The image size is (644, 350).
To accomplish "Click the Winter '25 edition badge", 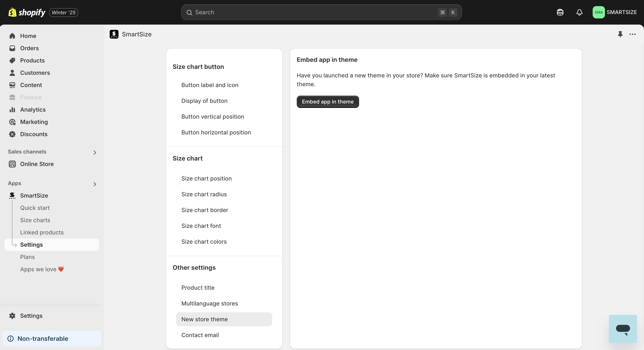I will [x=63, y=12].
